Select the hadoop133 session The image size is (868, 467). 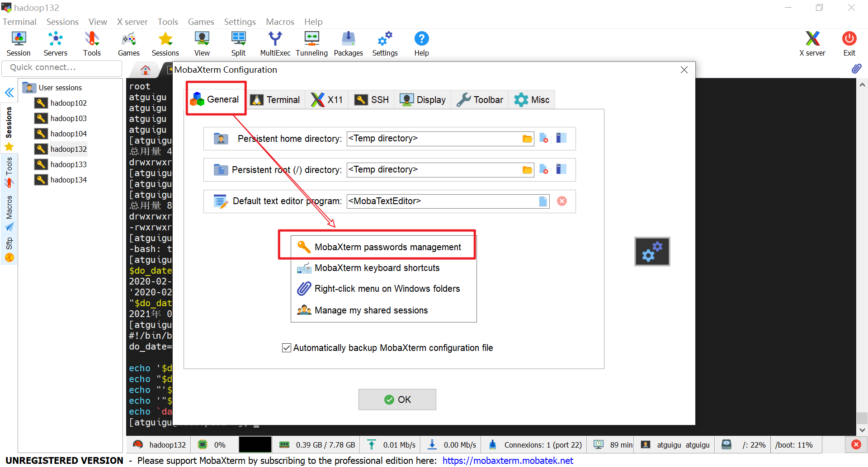click(x=61, y=164)
